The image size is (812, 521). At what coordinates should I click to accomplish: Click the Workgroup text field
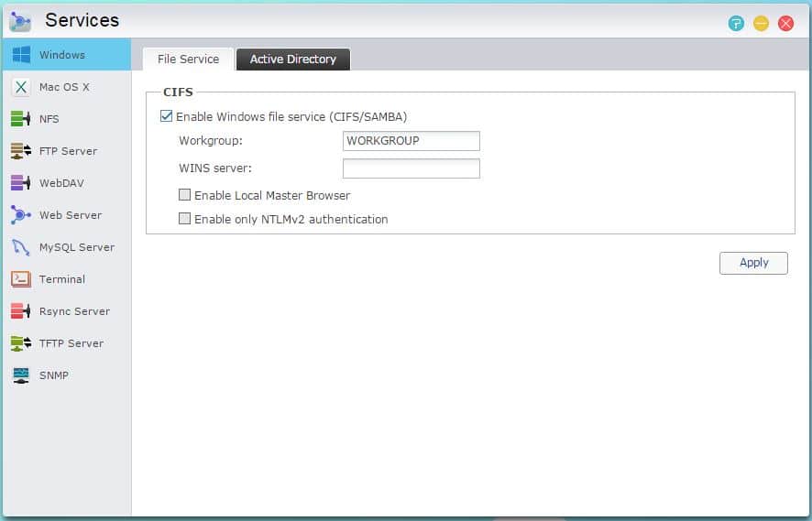tap(411, 141)
